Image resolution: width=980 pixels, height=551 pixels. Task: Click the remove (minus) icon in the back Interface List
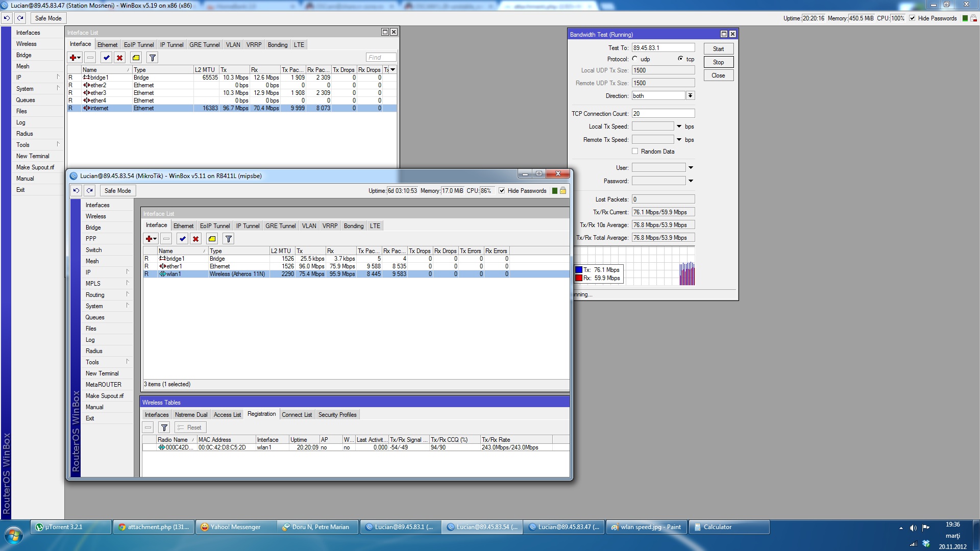[x=90, y=58]
